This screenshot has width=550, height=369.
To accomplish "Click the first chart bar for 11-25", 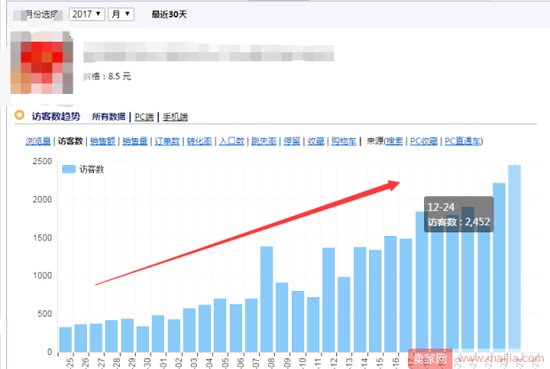I will coord(66,340).
